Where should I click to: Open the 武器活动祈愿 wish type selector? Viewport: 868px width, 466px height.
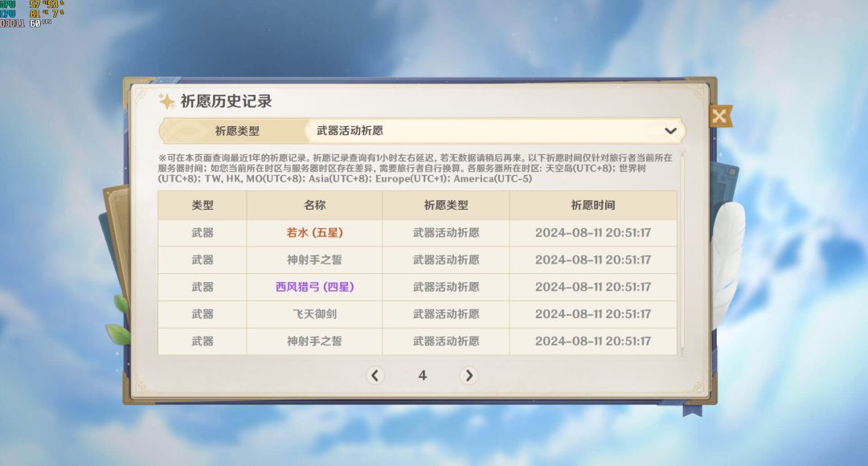pos(495,131)
